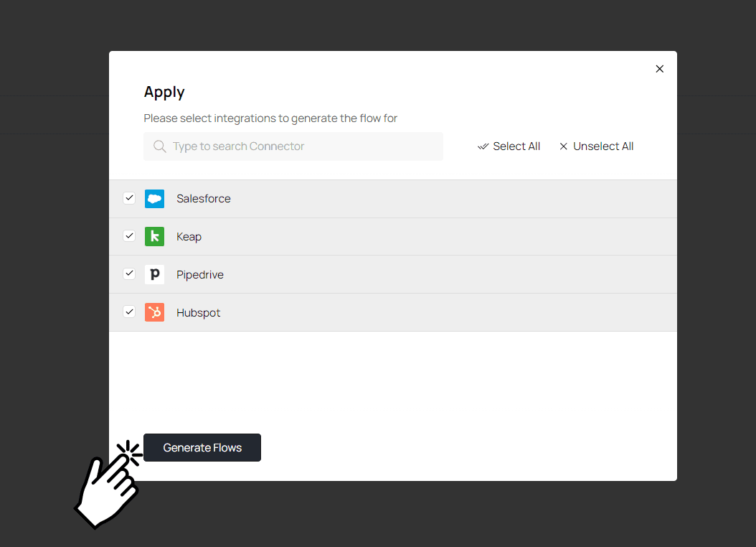The width and height of the screenshot is (756, 547).
Task: Click the Select All text
Action: [516, 146]
